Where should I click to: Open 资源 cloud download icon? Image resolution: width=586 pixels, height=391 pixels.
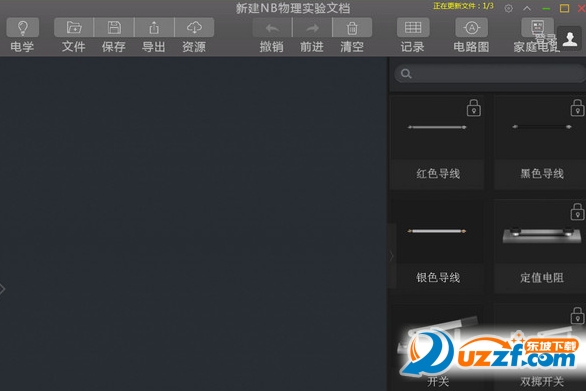(194, 28)
